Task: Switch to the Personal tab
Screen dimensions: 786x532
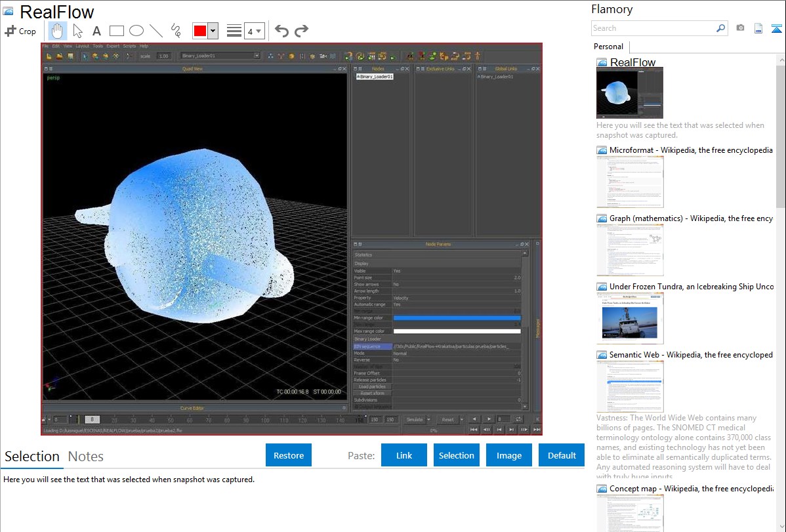Action: tap(608, 47)
